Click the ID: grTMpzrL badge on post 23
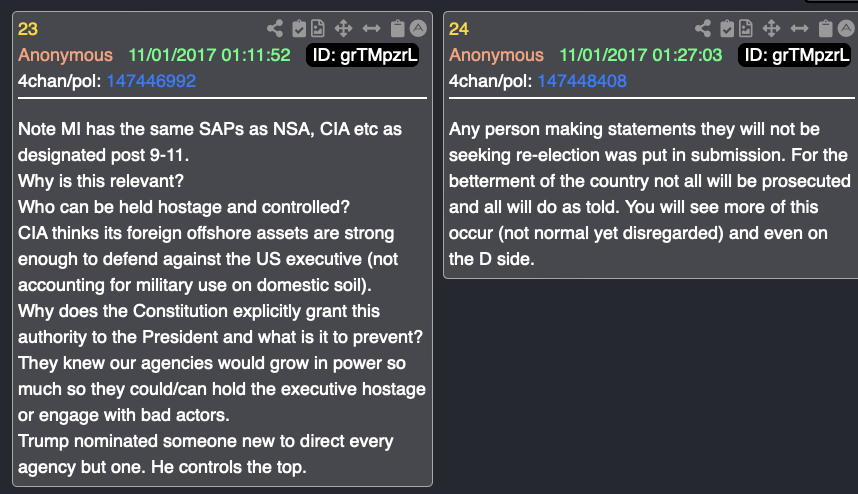 click(x=362, y=55)
